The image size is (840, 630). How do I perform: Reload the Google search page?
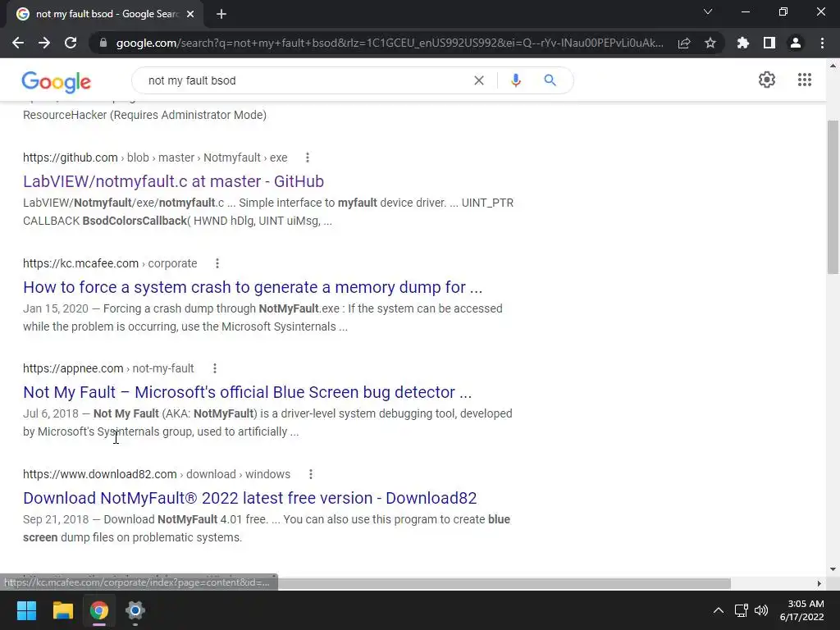(x=71, y=43)
